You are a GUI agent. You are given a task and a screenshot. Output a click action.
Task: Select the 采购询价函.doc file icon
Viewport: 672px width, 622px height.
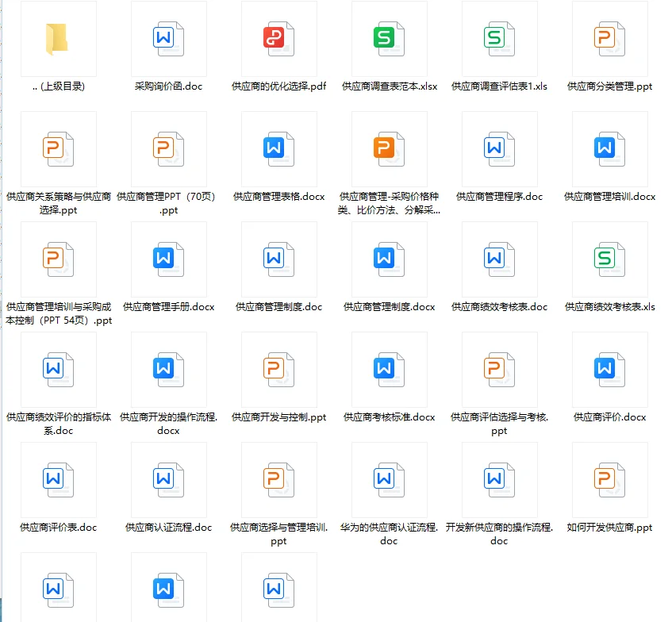(168, 39)
